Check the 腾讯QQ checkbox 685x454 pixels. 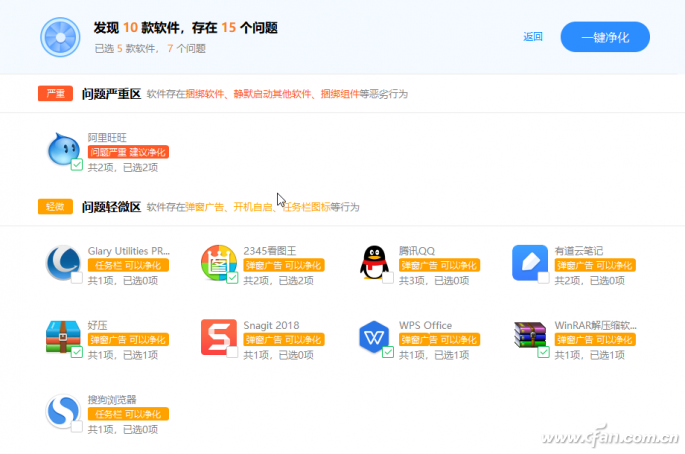point(387,278)
